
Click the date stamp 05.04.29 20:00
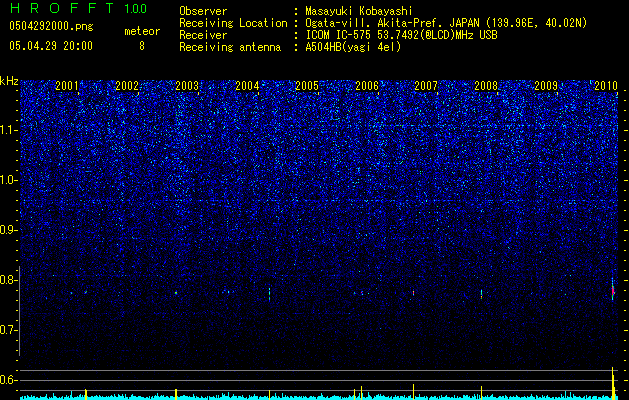click(51, 46)
